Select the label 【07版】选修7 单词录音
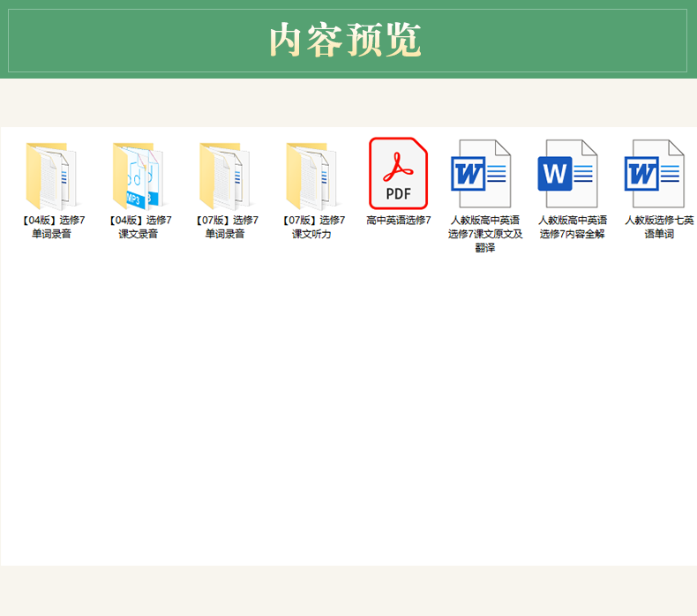This screenshot has height=616, width=697. pyautogui.click(x=226, y=227)
